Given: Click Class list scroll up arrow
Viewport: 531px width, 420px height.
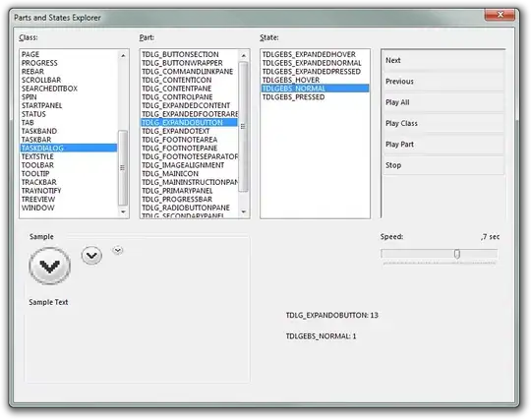Looking at the screenshot, I should click(x=123, y=55).
